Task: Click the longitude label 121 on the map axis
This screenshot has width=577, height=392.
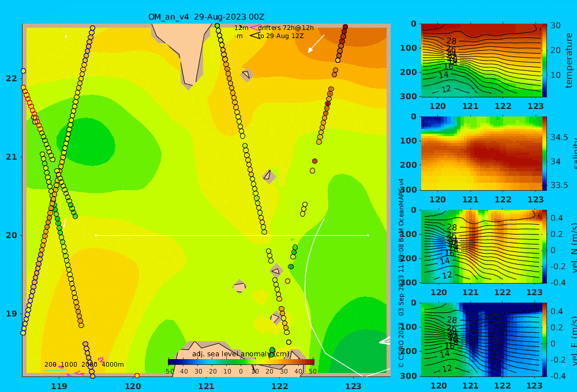Action: [207, 386]
